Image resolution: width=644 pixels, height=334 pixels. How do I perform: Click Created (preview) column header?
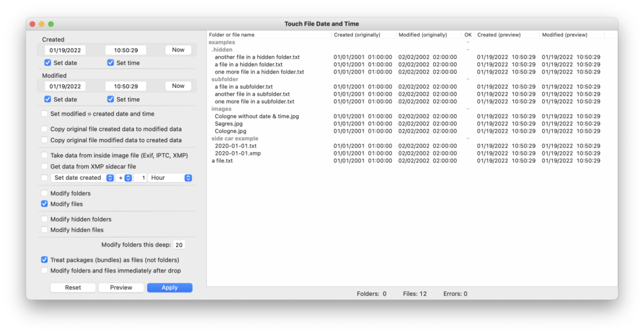pyautogui.click(x=507, y=35)
